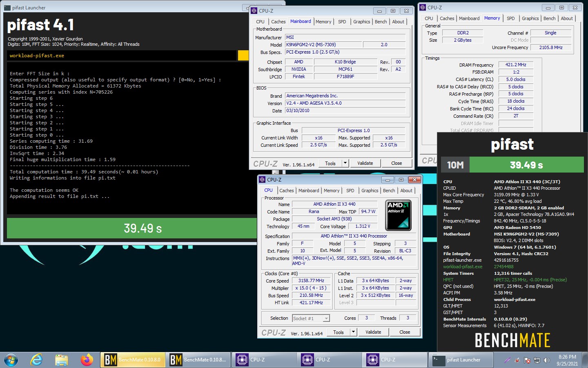Open the network icon in system tray
The height and width of the screenshot is (368, 588).
pyautogui.click(x=537, y=360)
